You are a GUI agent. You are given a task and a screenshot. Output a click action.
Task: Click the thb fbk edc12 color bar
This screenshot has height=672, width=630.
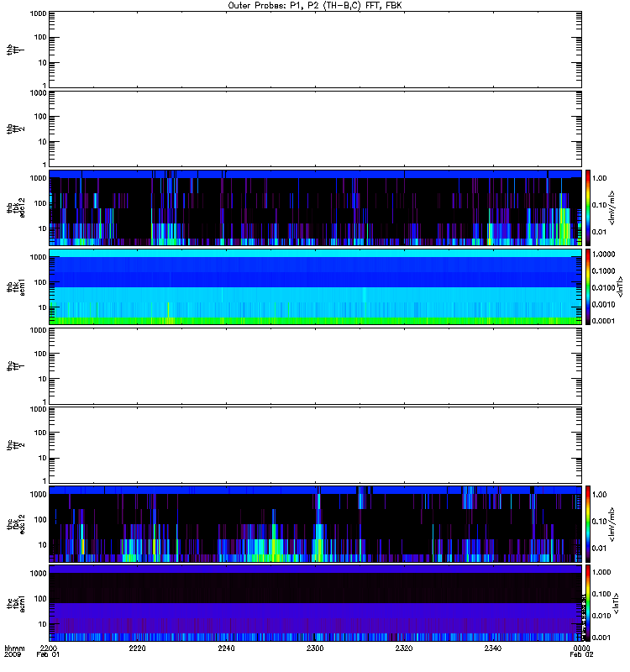[588, 207]
